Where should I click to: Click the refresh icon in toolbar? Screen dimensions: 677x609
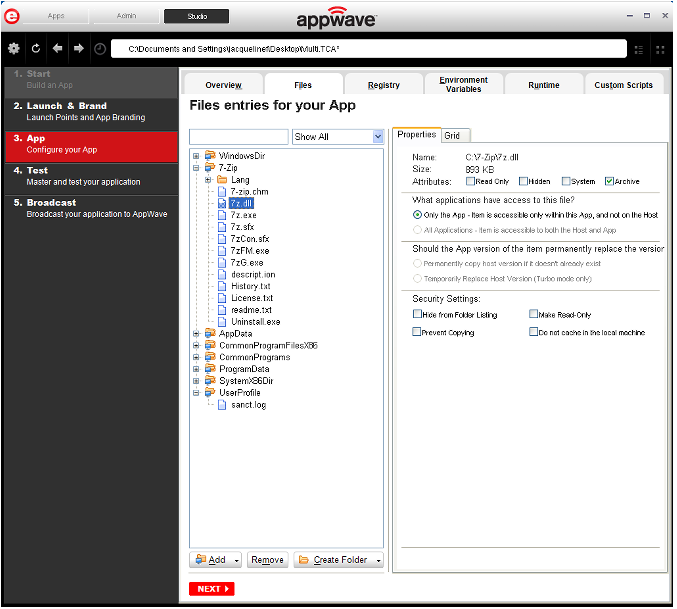[x=36, y=48]
